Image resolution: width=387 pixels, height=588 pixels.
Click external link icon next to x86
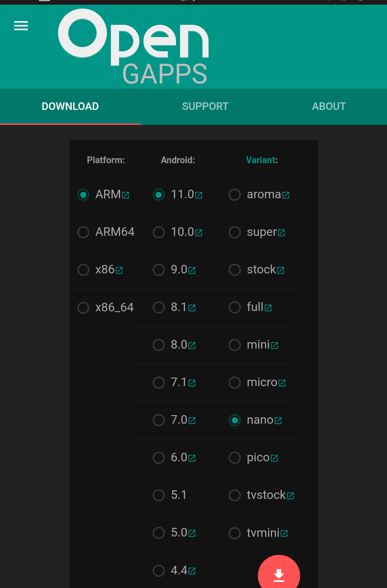(x=119, y=271)
